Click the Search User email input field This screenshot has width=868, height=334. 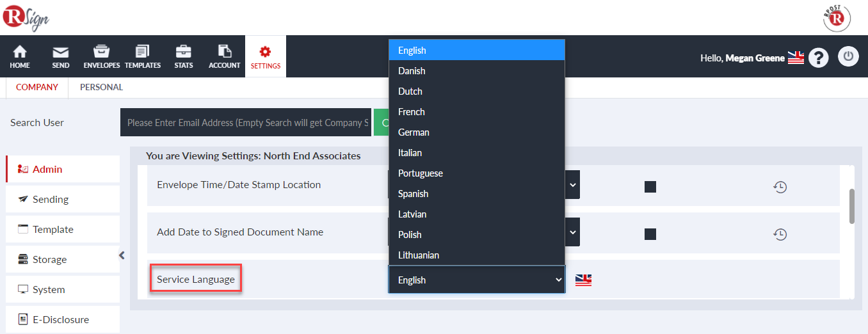pos(246,122)
